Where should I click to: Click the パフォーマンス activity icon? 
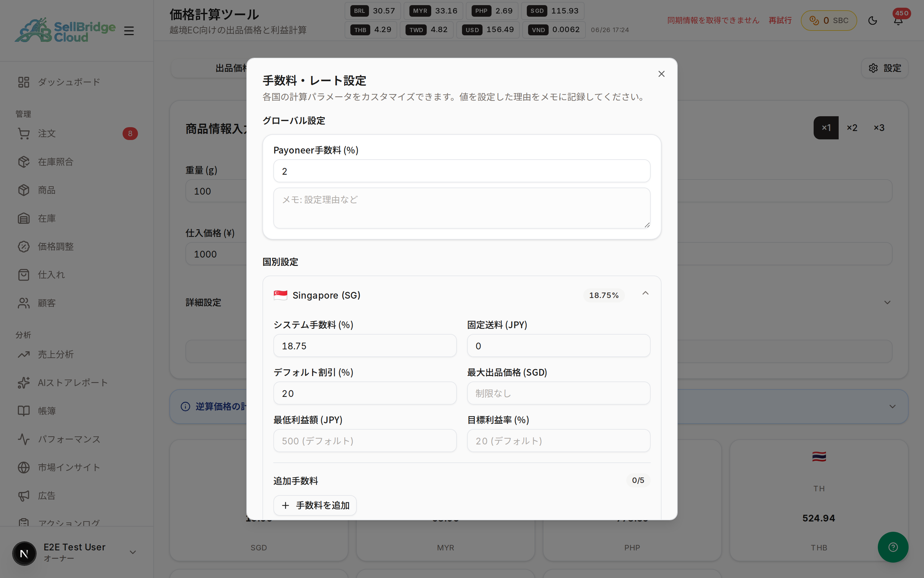tap(24, 439)
